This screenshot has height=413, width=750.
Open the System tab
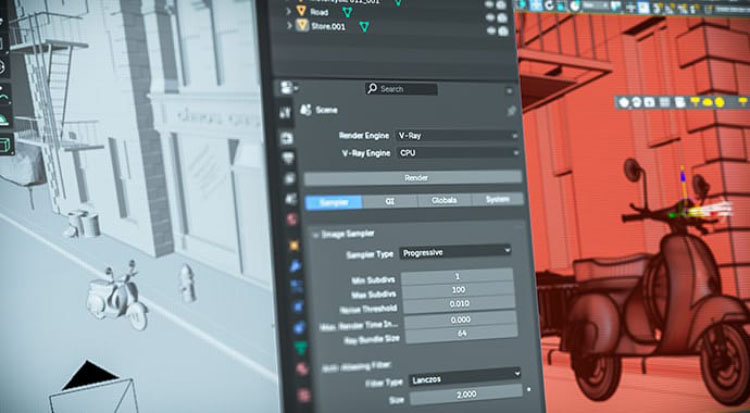tap(497, 199)
